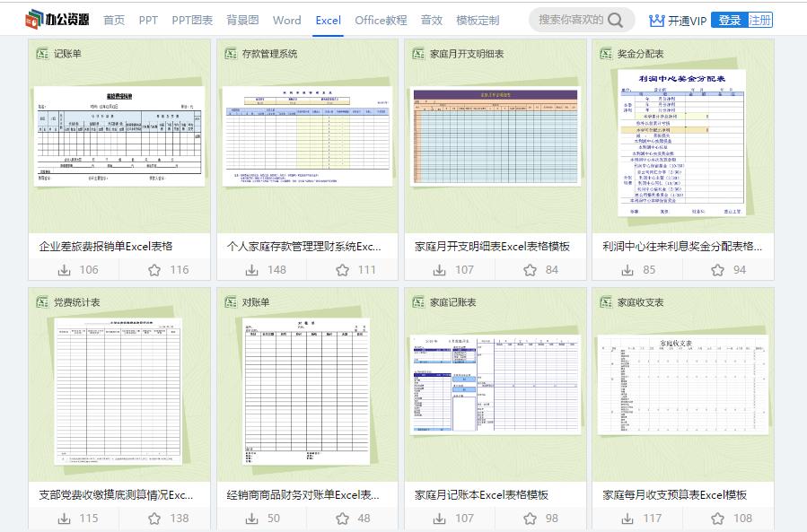Viewport: 807px width, 532px height.
Task: Switch to the Word tab
Action: pyautogui.click(x=286, y=20)
